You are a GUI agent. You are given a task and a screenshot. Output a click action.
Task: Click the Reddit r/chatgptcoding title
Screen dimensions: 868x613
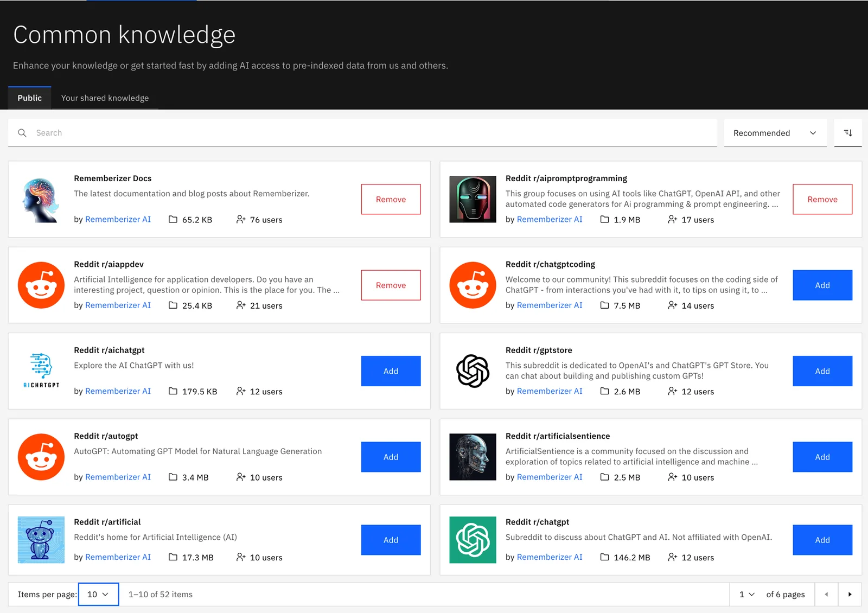pyautogui.click(x=550, y=264)
